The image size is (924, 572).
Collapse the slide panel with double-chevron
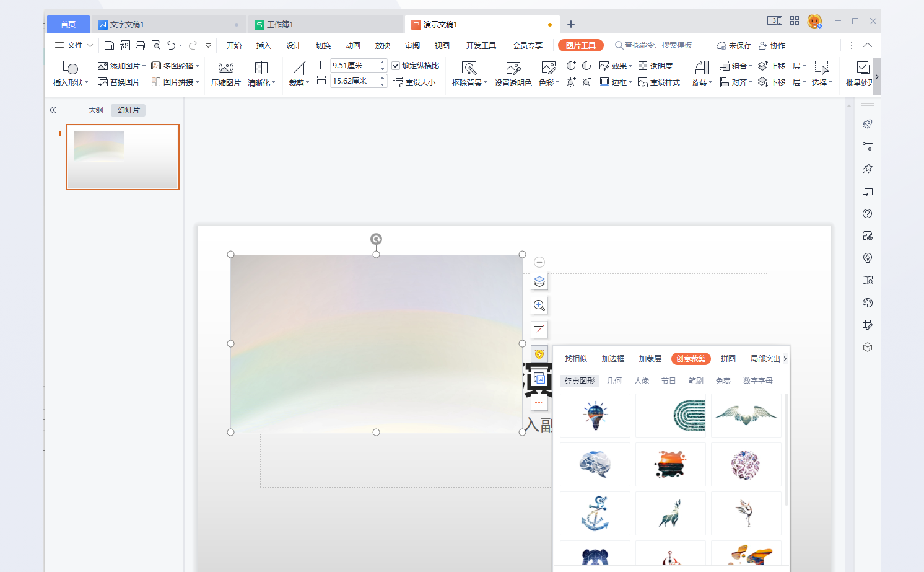53,110
